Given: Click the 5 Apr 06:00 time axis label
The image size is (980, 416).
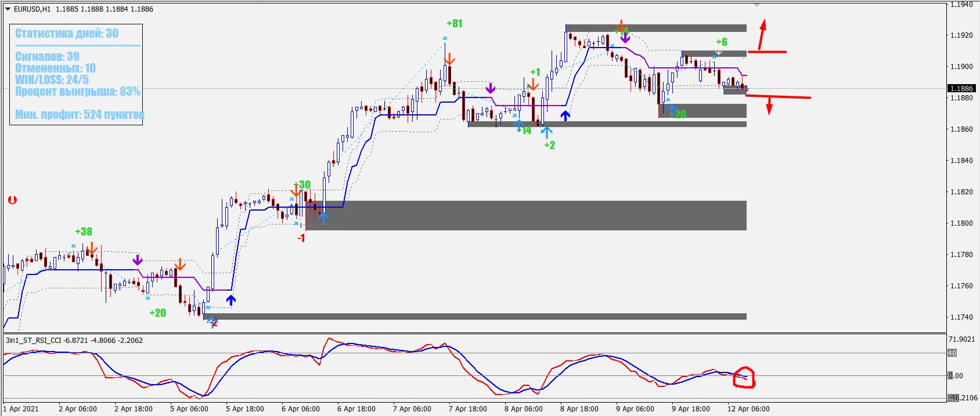Looking at the screenshot, I should pyautogui.click(x=189, y=408).
